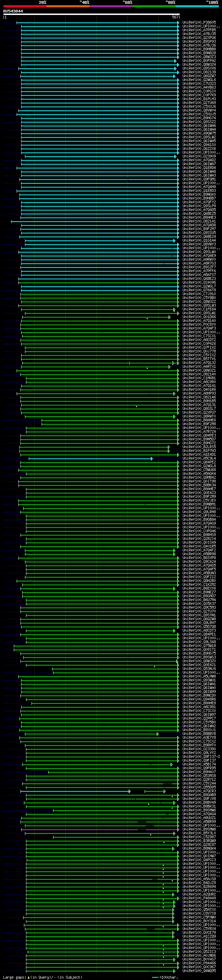Click UniRef100_Q2TU69 hit name
The image size is (222, 980).
tap(199, 103)
